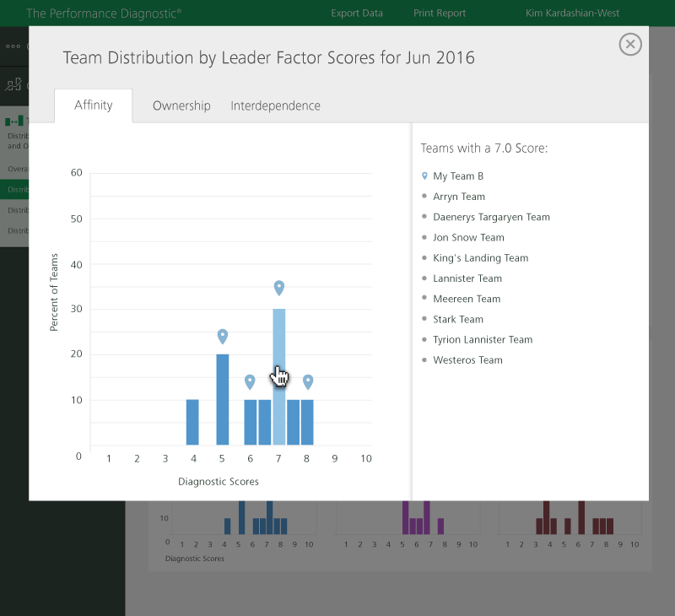
Task: Click the dialog title 'Team Distribution by Leader Factor Scores'
Action: [268, 57]
